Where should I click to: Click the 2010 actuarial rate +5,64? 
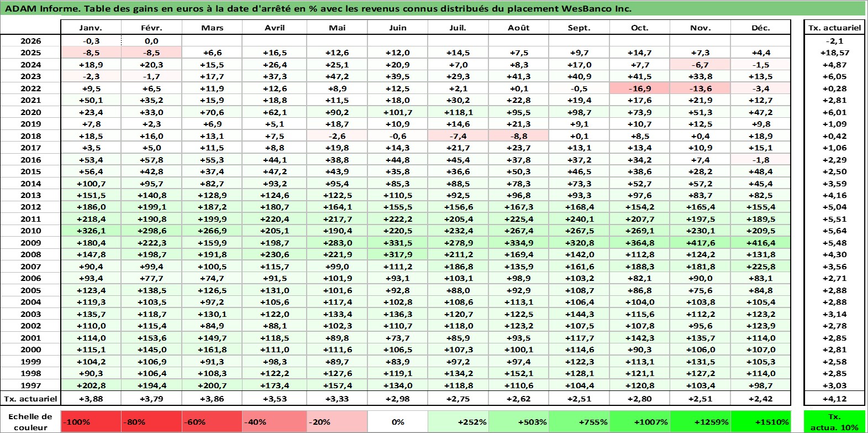pyautogui.click(x=834, y=231)
